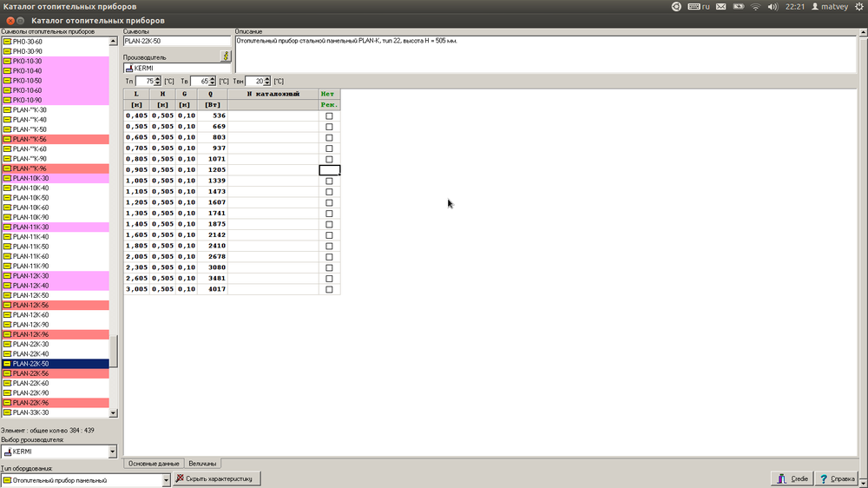Click the Credie button
The height and width of the screenshot is (488, 868).
click(x=792, y=478)
